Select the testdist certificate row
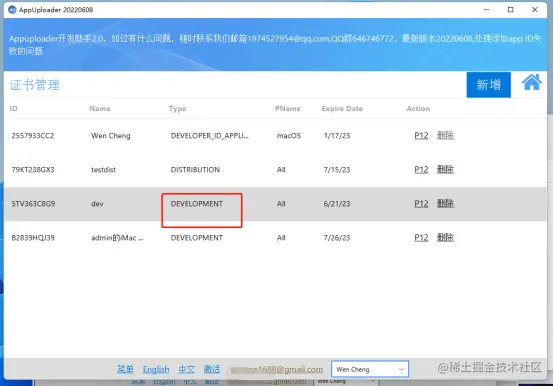The width and height of the screenshot is (554, 386). point(275,170)
